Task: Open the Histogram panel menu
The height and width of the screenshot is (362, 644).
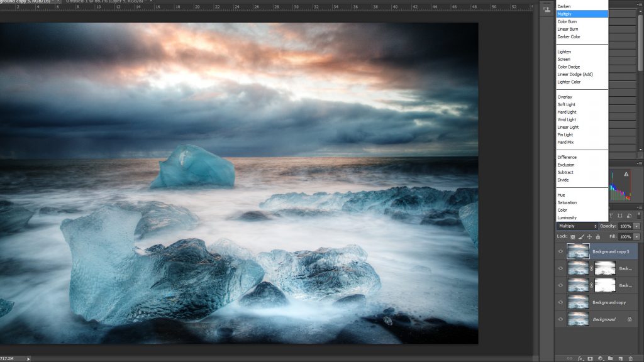Action: 639,163
